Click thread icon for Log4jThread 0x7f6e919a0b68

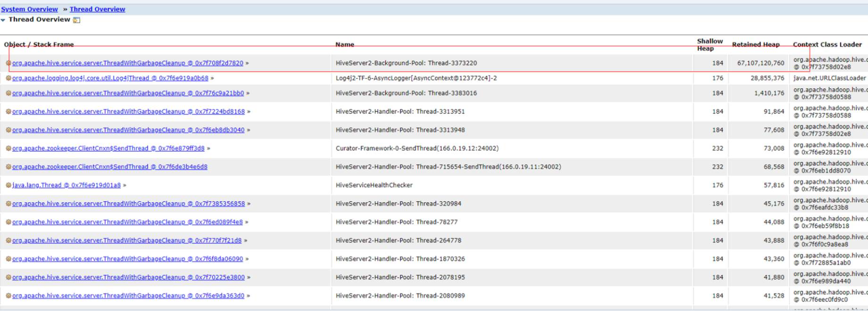pyautogui.click(x=8, y=78)
